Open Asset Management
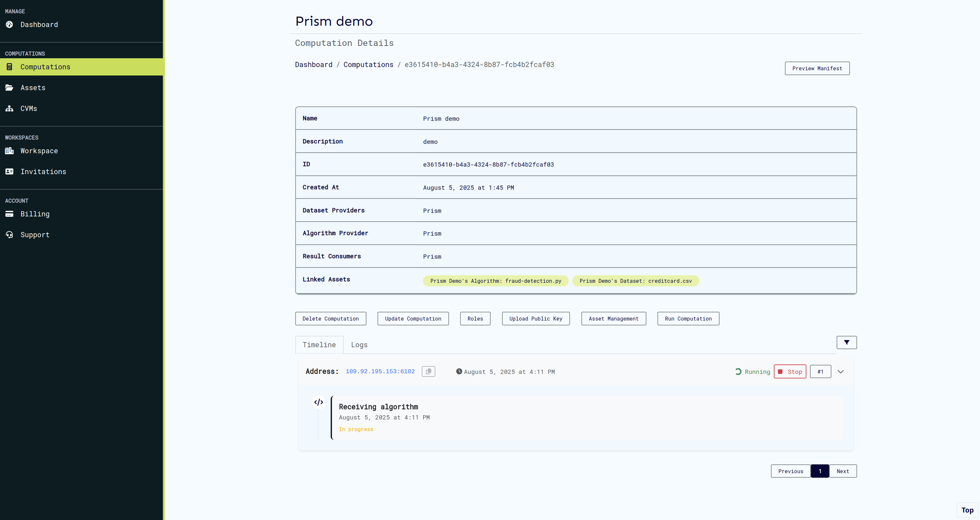 tap(614, 319)
